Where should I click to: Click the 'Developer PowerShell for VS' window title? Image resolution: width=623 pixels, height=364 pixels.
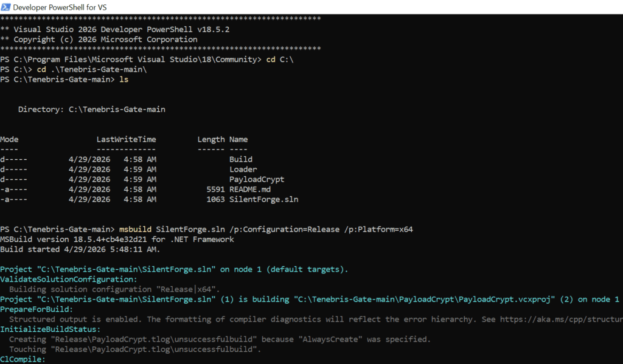[60, 7]
